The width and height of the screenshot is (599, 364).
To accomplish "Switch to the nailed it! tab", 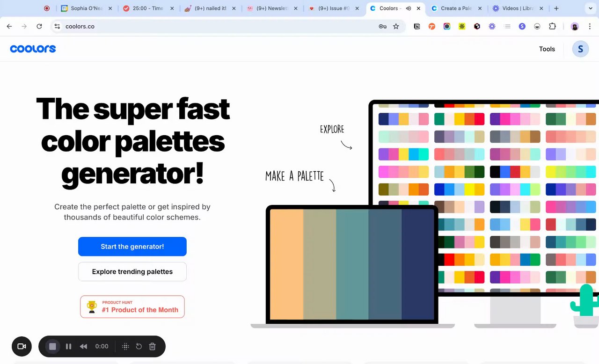I will [x=211, y=8].
